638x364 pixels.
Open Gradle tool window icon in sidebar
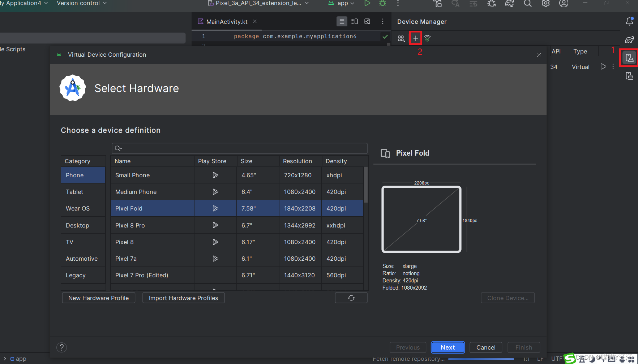pyautogui.click(x=629, y=40)
